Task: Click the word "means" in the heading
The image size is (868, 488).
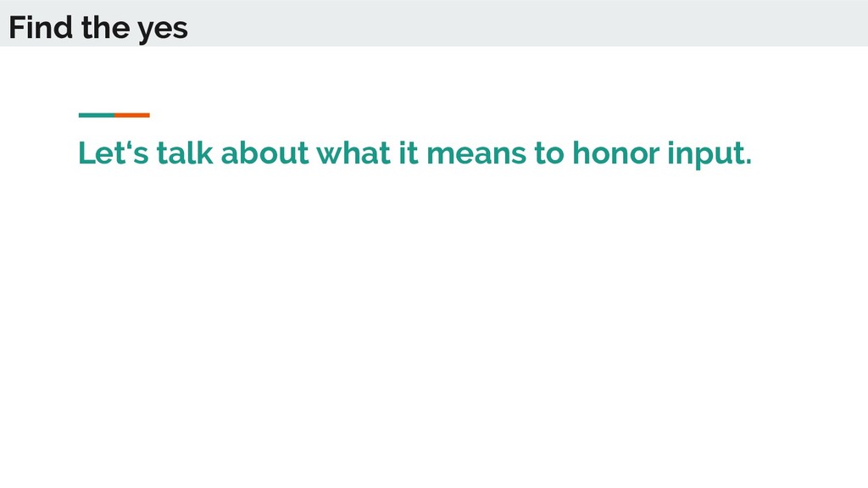Action: (x=476, y=154)
